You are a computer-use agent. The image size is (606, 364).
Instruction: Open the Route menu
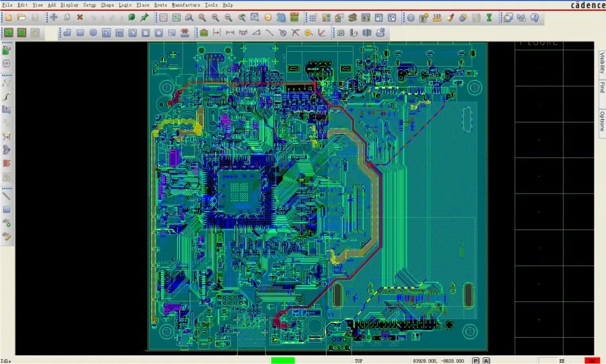click(x=160, y=5)
